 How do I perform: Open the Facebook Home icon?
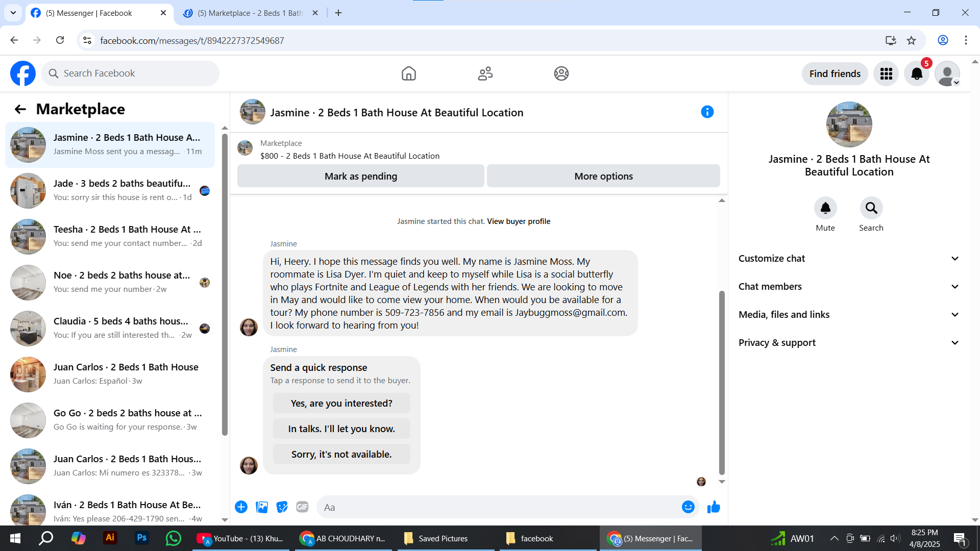tap(408, 73)
